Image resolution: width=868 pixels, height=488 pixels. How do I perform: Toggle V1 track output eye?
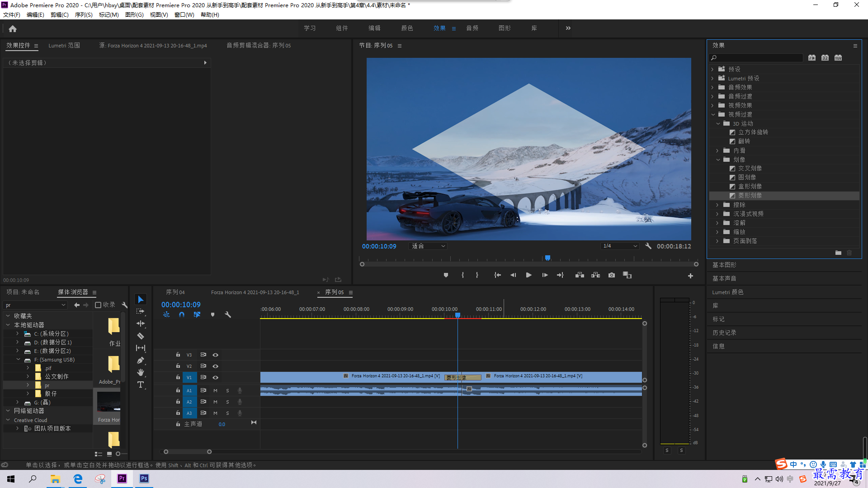216,378
